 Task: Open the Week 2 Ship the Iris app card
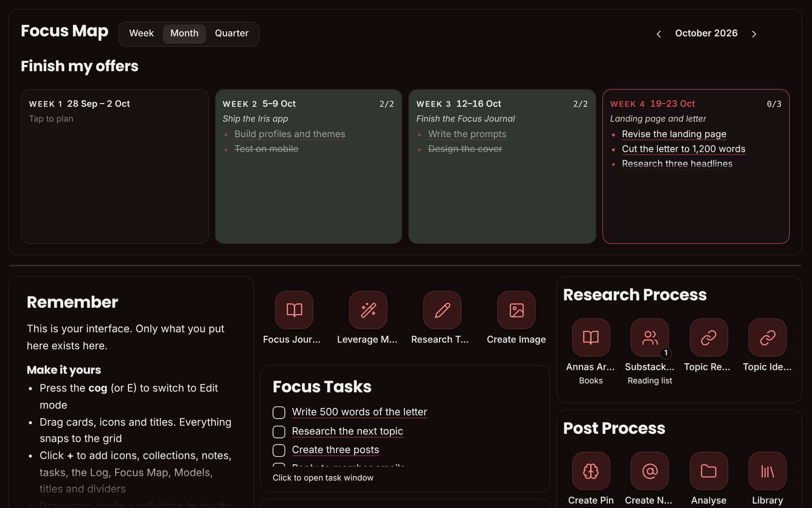309,167
